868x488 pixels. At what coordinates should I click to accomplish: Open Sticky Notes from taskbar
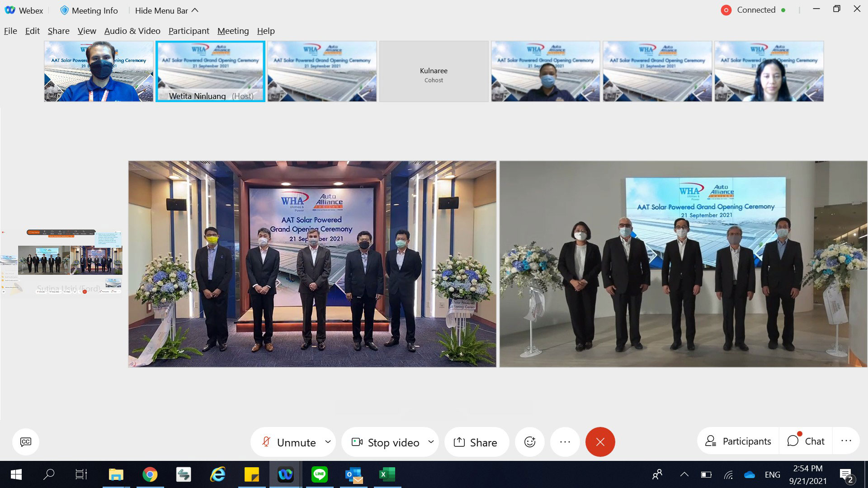252,474
